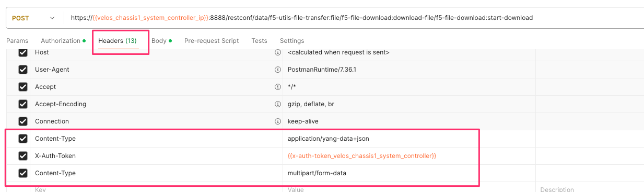The height and width of the screenshot is (192, 644).
Task: Select the Headers (13) tab
Action: click(118, 41)
